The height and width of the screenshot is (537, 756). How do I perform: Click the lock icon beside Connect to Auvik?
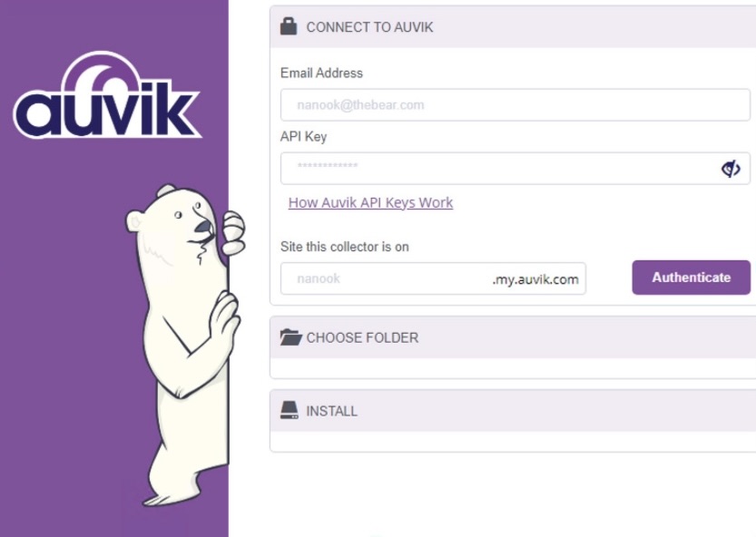289,26
